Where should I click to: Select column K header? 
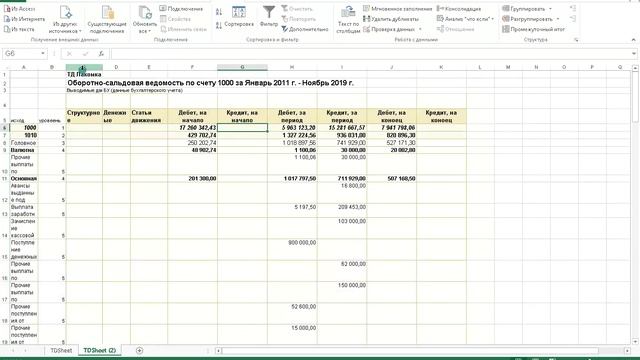tap(441, 67)
